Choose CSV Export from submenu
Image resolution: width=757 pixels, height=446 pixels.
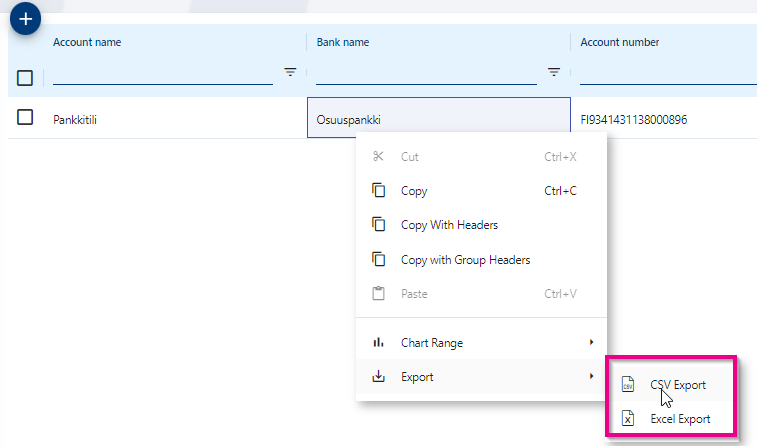click(678, 385)
